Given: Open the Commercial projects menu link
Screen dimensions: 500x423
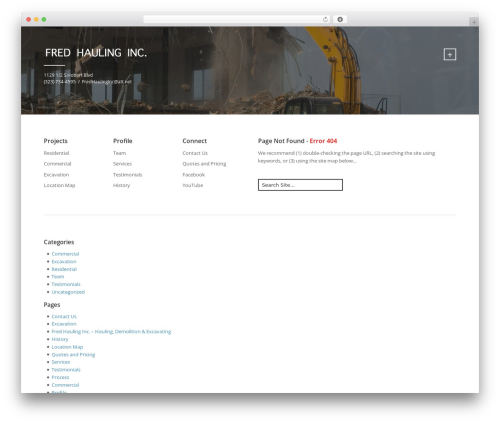Looking at the screenshot, I should coord(57,164).
